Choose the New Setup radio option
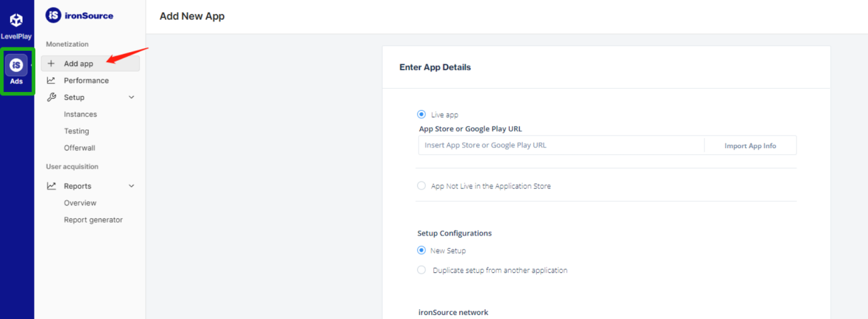The image size is (868, 319). point(421,251)
